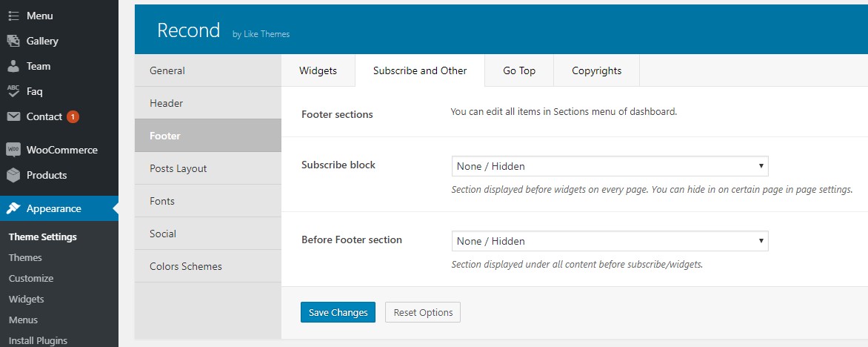The height and width of the screenshot is (347, 868).
Task: Click the Team person icon
Action: (13, 67)
